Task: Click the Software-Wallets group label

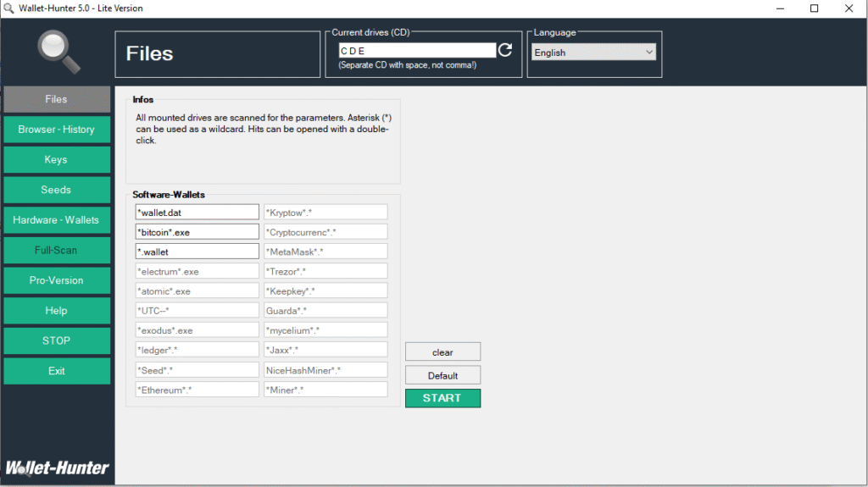Action: click(x=169, y=195)
